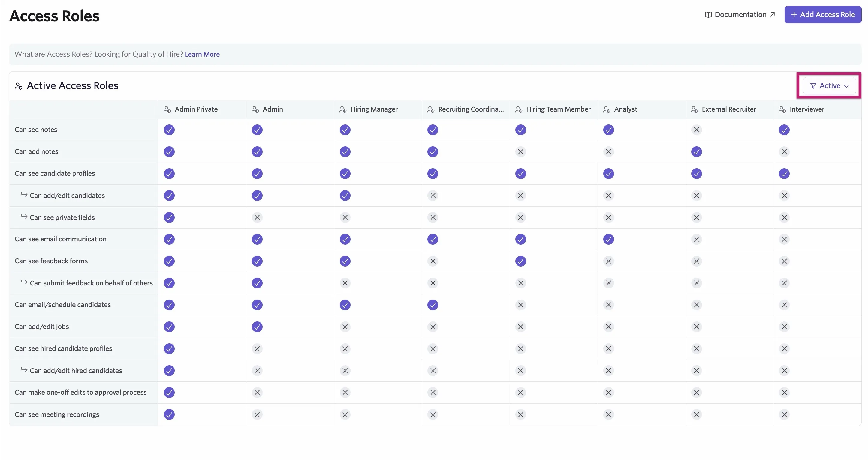
Task: Toggle Can see notes for External Recruiter
Action: tap(697, 130)
